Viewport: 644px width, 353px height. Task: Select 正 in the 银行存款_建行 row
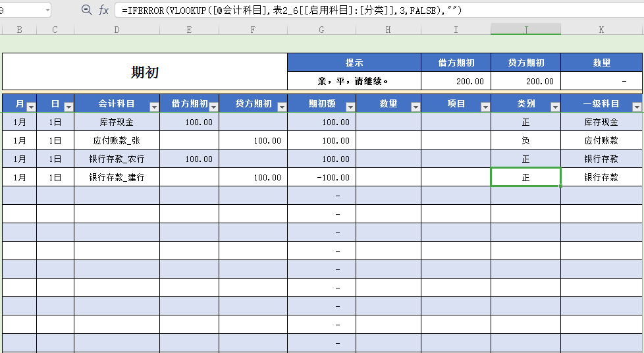(525, 177)
